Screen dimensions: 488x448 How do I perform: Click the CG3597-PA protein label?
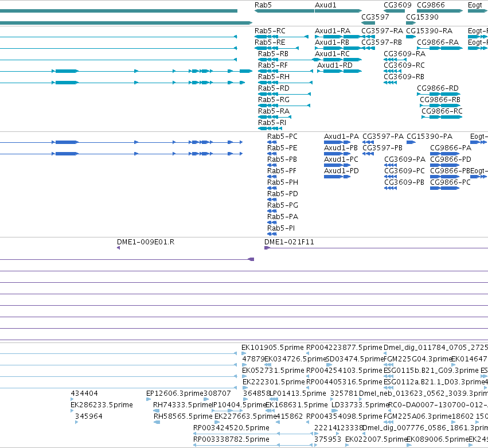[383, 137]
